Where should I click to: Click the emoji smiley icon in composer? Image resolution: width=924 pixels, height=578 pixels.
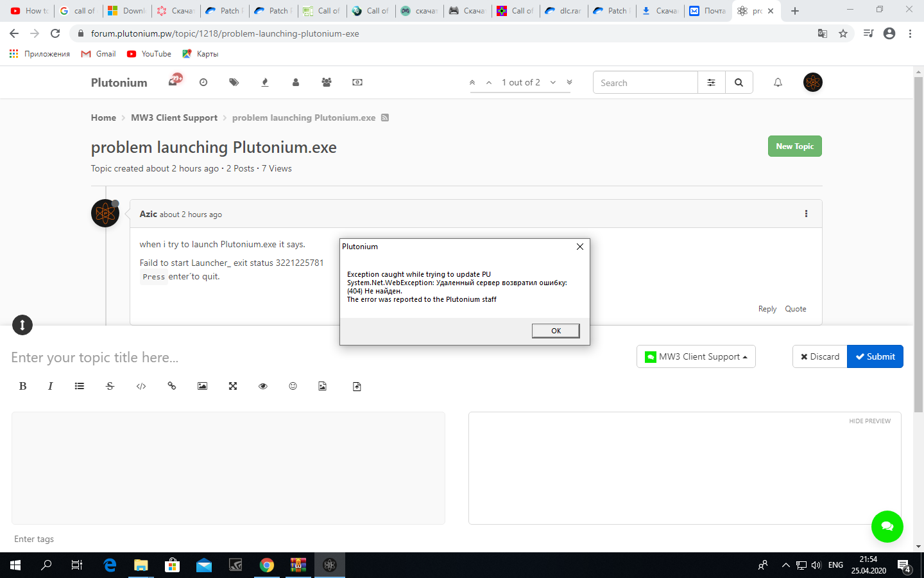(293, 386)
